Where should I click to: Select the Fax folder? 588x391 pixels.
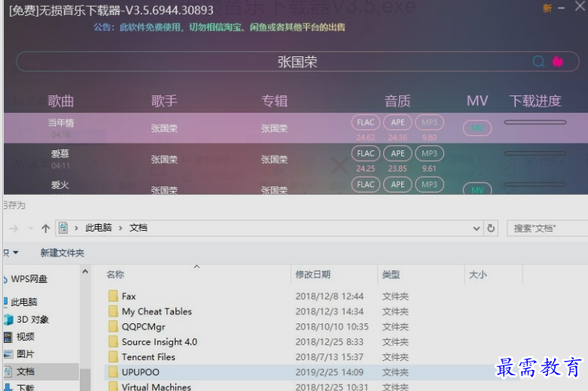pos(129,296)
